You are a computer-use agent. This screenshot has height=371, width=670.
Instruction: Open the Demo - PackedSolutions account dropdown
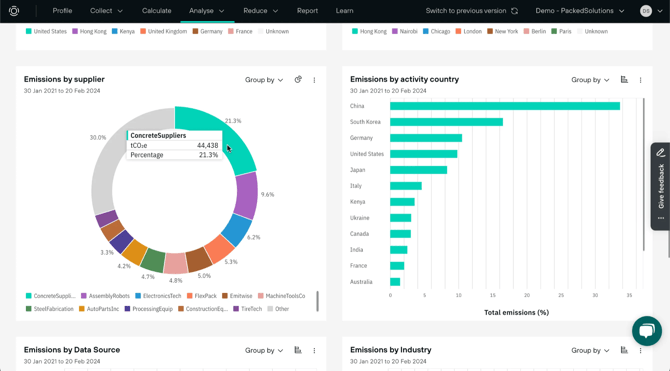point(580,11)
